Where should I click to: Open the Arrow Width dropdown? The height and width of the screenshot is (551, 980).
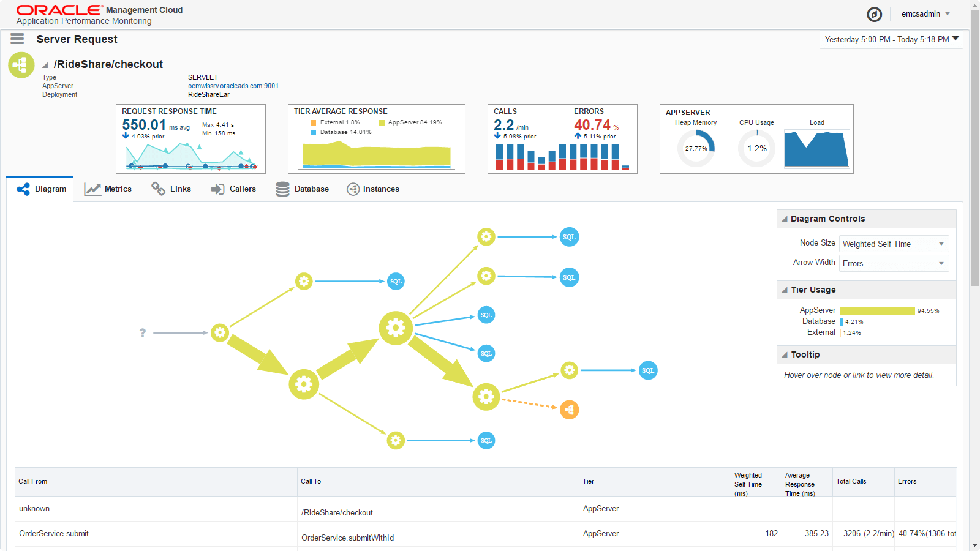pyautogui.click(x=894, y=263)
